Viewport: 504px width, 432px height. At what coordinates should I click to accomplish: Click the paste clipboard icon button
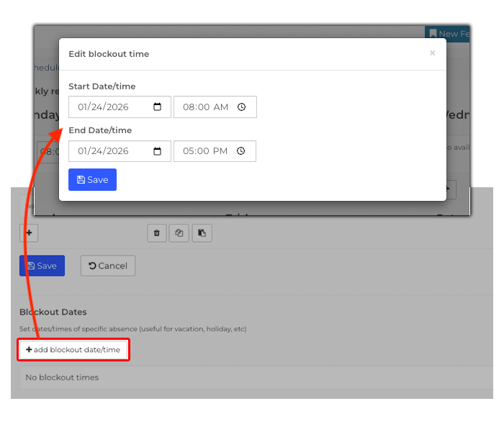(x=202, y=233)
